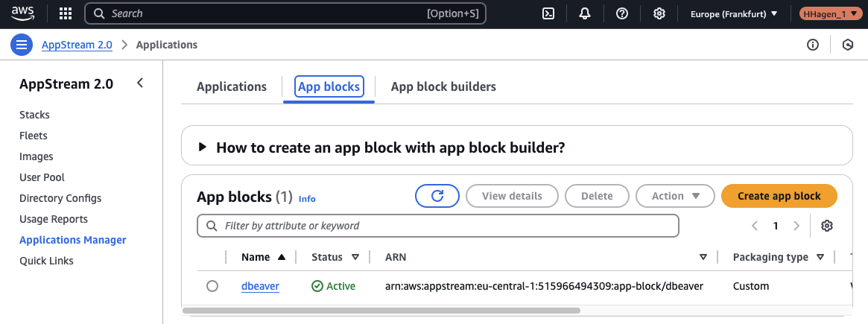
Task: Collapse the AppStream 2.0 sidebar
Action: [x=140, y=83]
